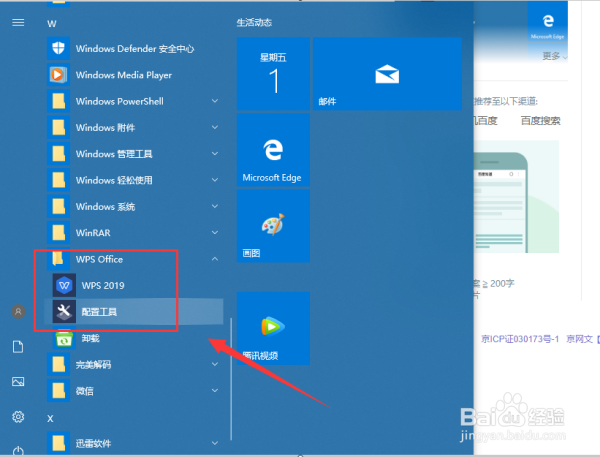This screenshot has height=457, width=600.
Task: Open the 配置工具 wrench icon
Action: [x=64, y=312]
